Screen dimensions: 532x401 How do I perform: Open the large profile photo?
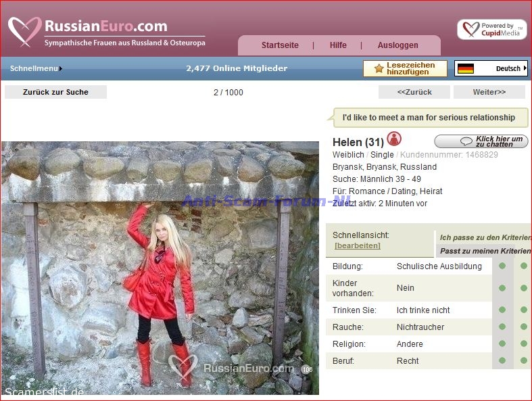(x=160, y=268)
